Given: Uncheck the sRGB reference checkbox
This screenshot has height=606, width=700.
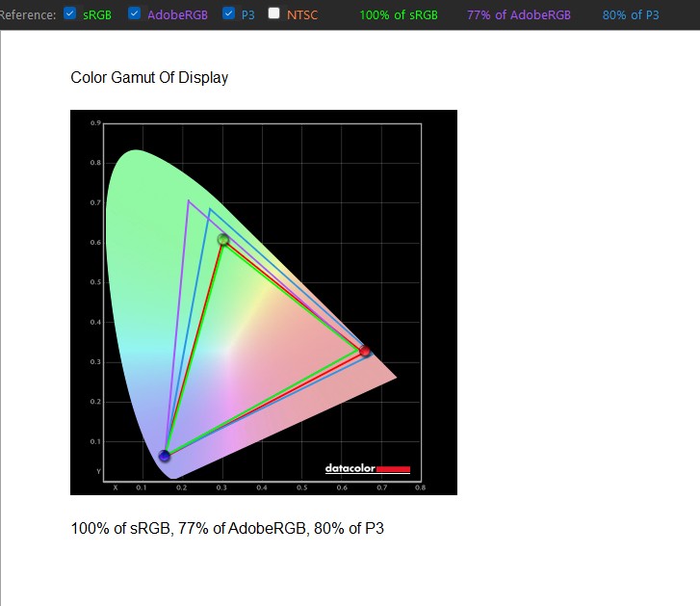Looking at the screenshot, I should click(x=69, y=13).
